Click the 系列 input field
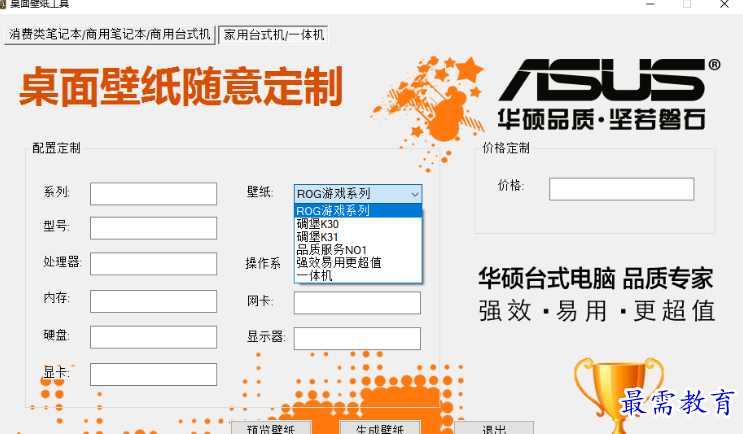Viewport: 743px width, 434px height. tap(154, 194)
